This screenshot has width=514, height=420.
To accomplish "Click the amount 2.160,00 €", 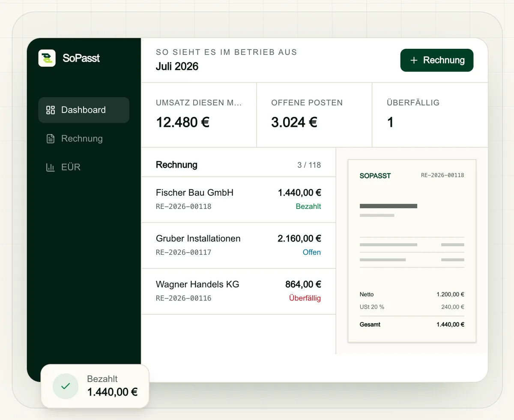I will (299, 238).
